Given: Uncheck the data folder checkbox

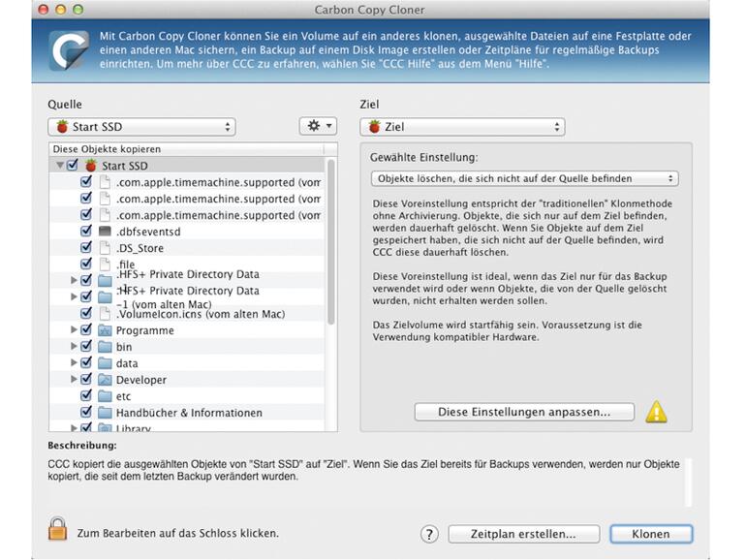Looking at the screenshot, I should coord(86,362).
